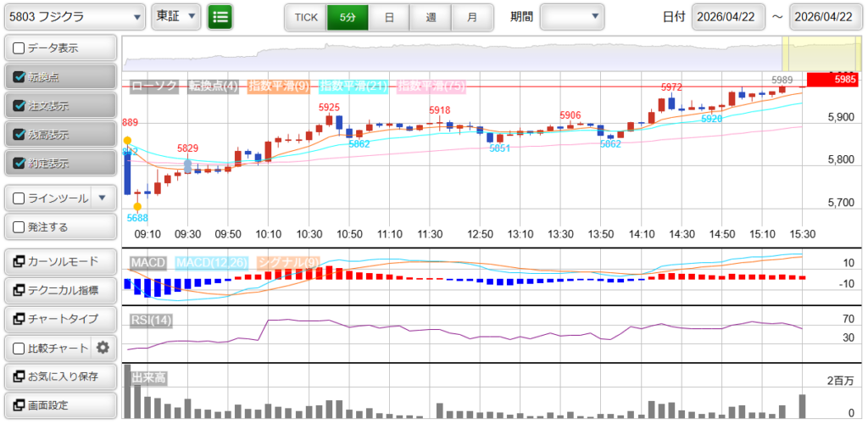868x424 pixels.
Task: Switch to the TICK chart tab
Action: tap(305, 16)
